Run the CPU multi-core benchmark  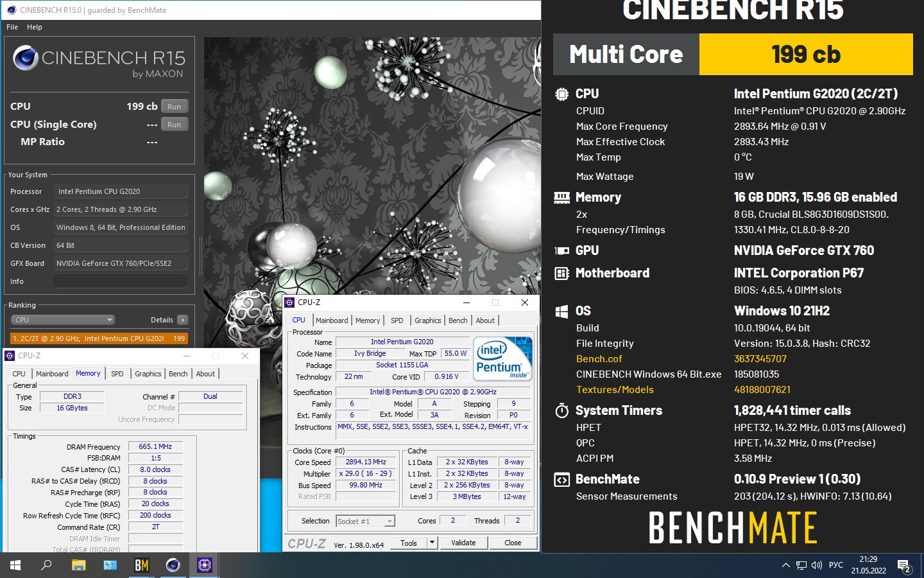coord(175,107)
